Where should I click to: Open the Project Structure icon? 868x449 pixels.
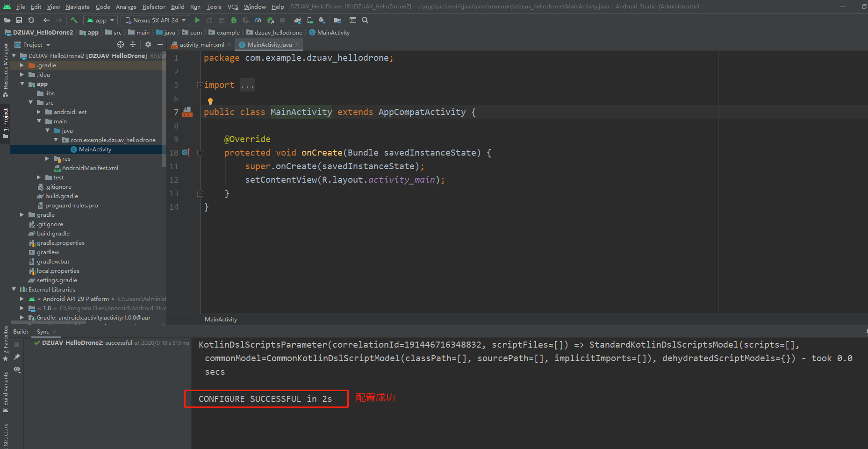pyautogui.click(x=337, y=20)
